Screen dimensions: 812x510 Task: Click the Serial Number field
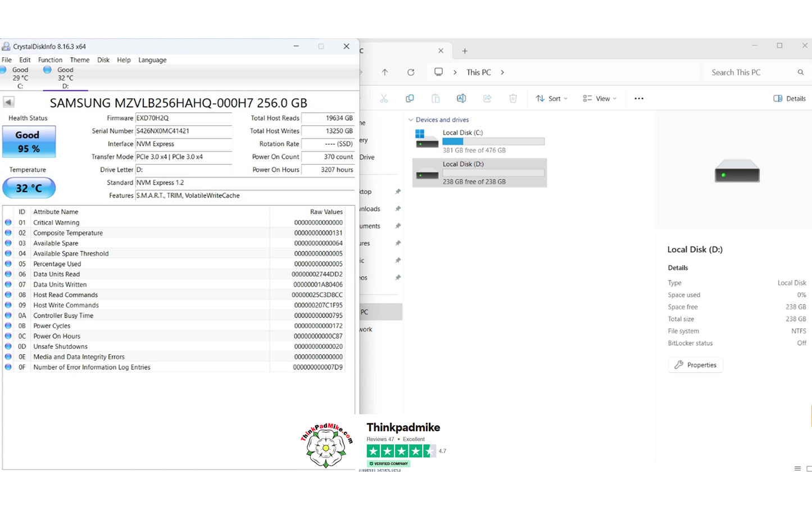coord(183,131)
